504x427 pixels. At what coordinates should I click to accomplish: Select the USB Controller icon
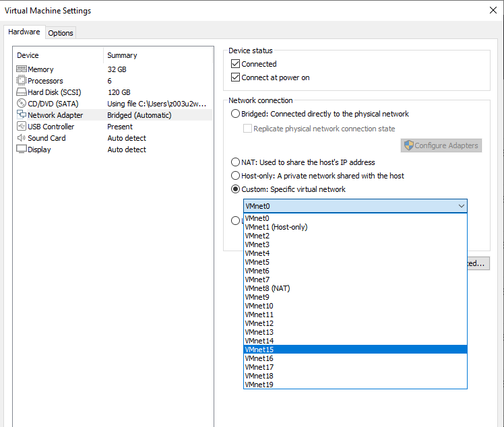tap(21, 127)
